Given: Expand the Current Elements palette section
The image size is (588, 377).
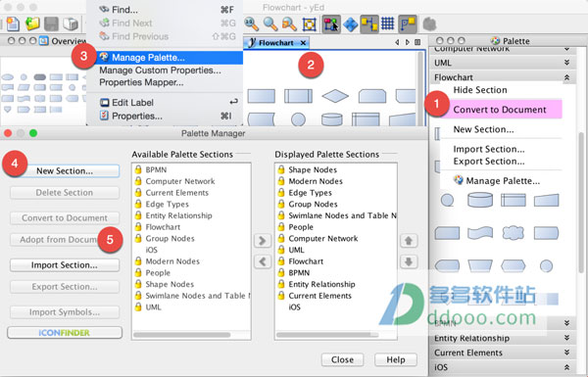Looking at the screenshot, I should (x=567, y=353).
